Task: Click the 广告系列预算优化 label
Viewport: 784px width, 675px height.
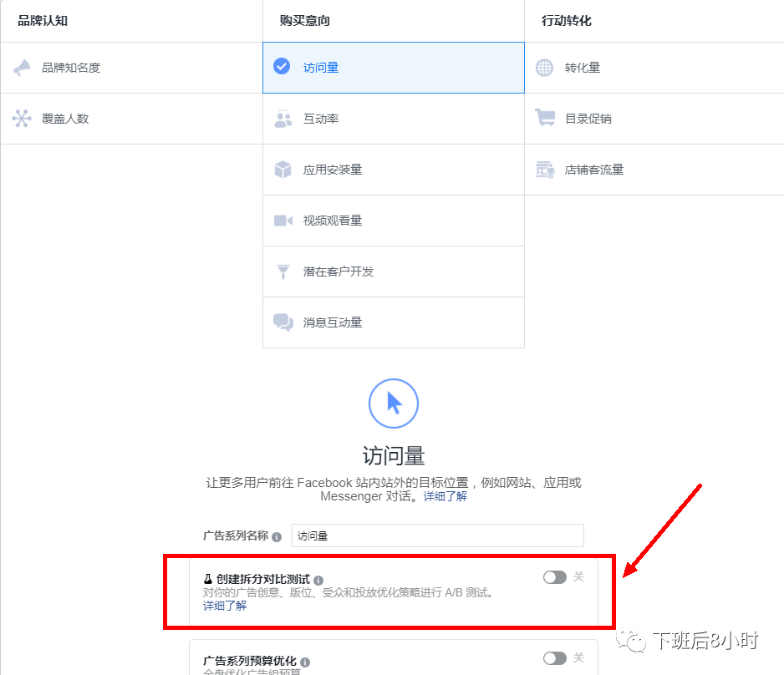Action: [250, 661]
